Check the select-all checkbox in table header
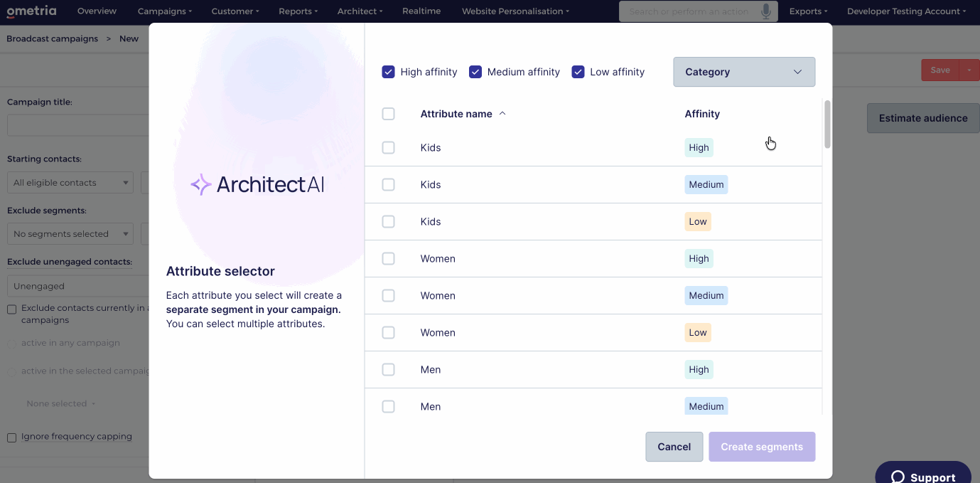 click(388, 114)
